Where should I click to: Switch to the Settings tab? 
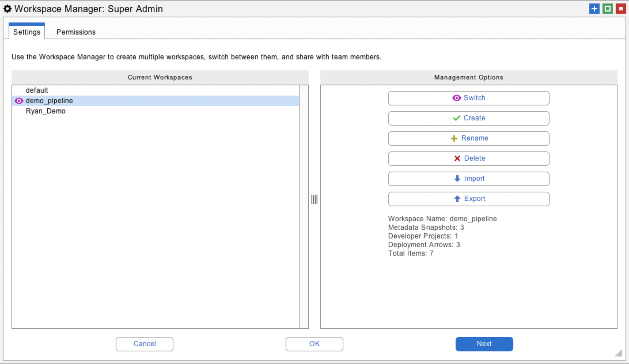(26, 32)
